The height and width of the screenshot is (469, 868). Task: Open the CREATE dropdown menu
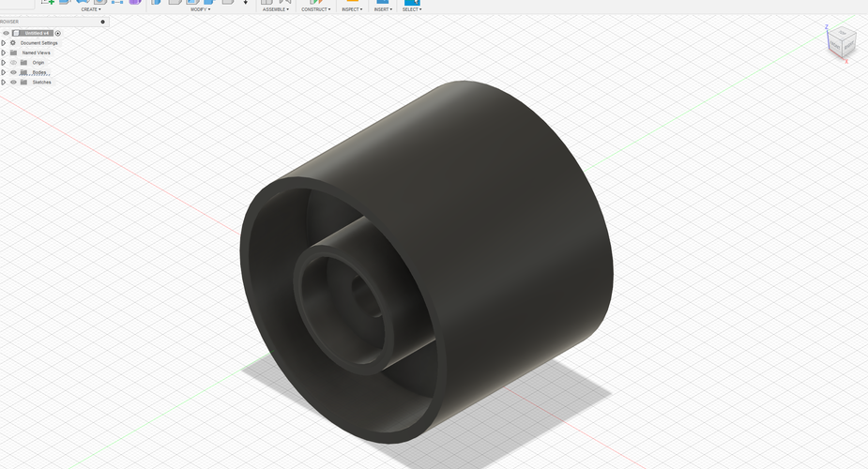(x=91, y=9)
